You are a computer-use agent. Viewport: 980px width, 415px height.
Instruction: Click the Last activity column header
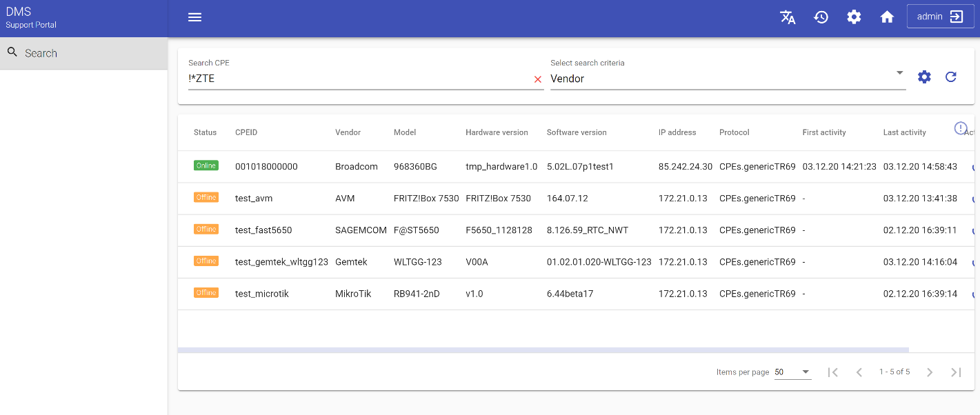coord(904,132)
